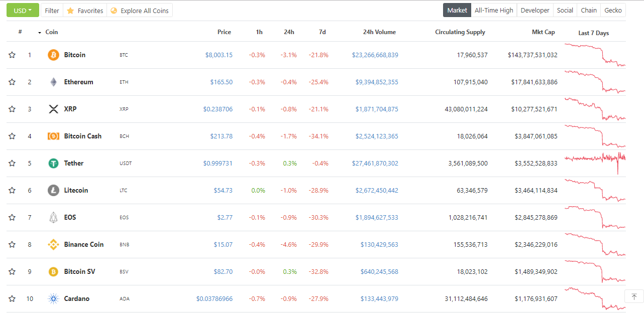Click Bitcoin price $8,003.15
The height and width of the screenshot is (313, 644).
(219, 55)
